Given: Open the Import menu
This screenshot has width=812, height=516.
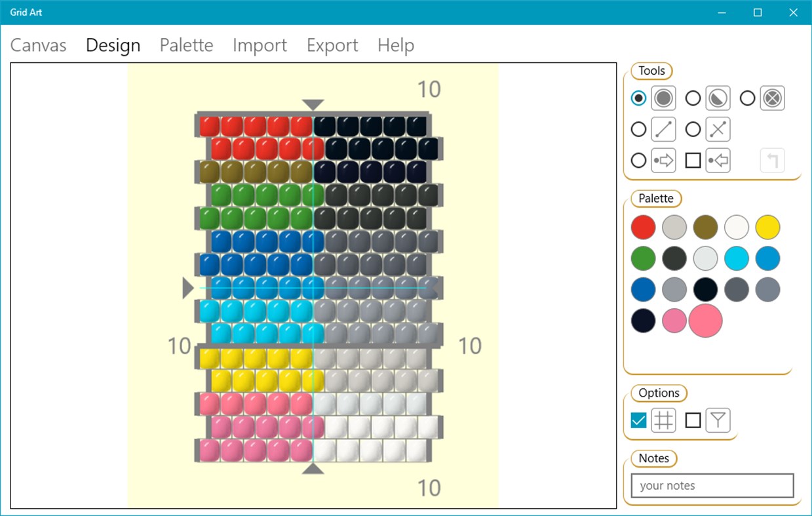Looking at the screenshot, I should click(x=260, y=45).
